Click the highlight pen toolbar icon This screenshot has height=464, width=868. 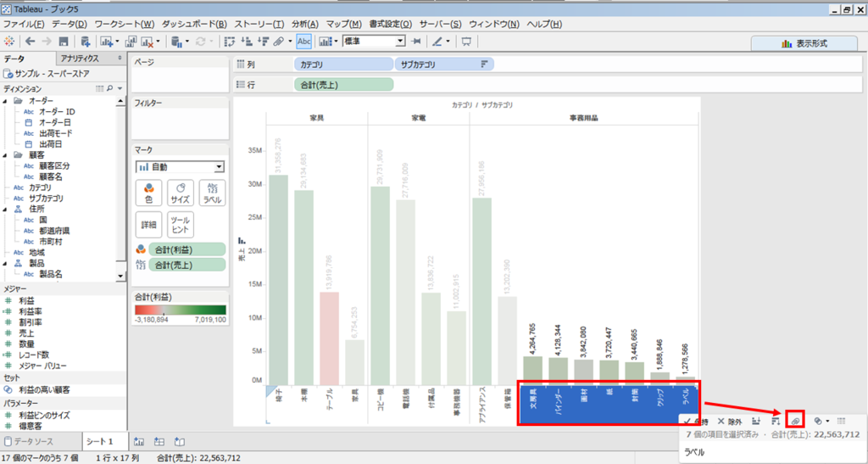click(x=437, y=42)
